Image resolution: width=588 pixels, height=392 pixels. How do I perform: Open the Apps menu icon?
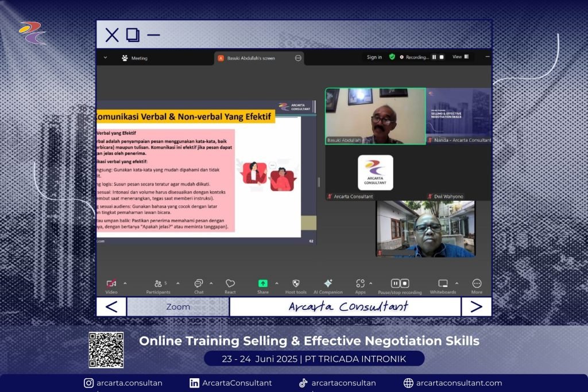click(360, 284)
